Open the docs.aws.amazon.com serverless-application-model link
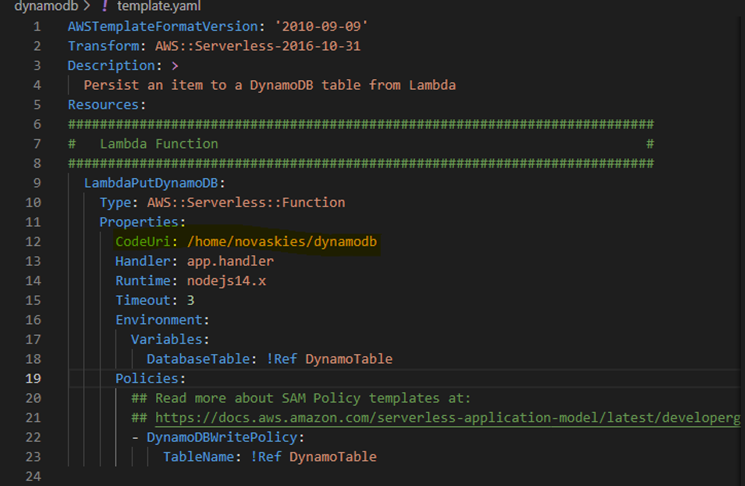 point(448,418)
